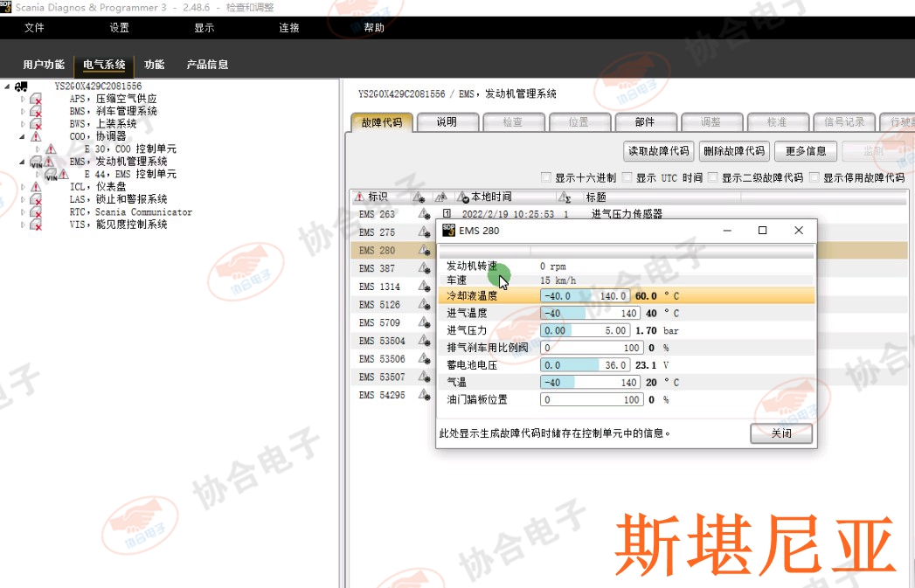
Task: Click 关闭 in the EMS 280 dialog
Action: pyautogui.click(x=780, y=433)
